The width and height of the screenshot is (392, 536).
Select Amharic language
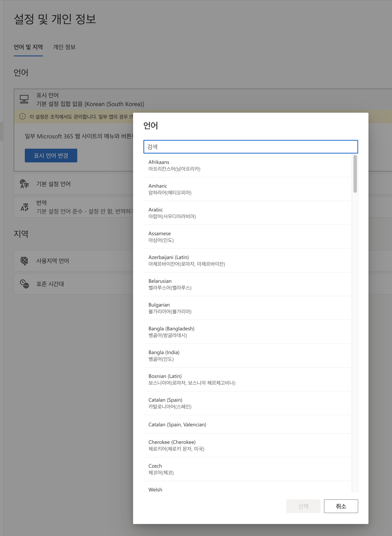click(248, 189)
